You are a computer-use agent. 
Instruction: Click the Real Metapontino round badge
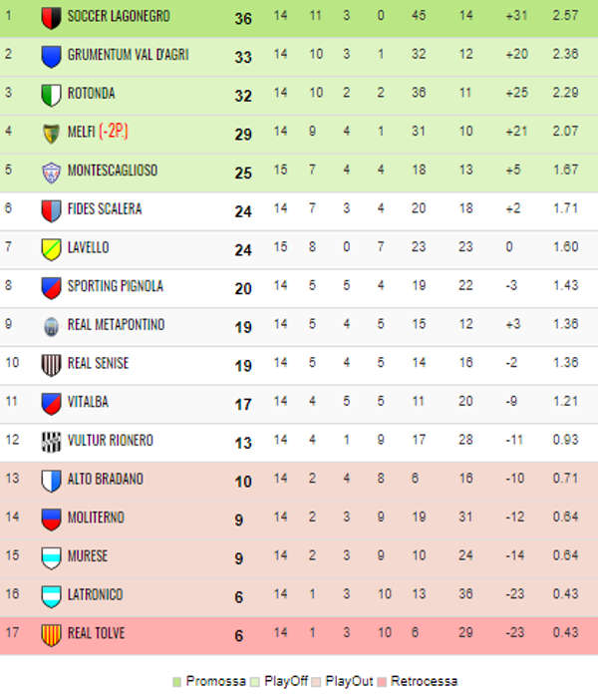pos(51,327)
